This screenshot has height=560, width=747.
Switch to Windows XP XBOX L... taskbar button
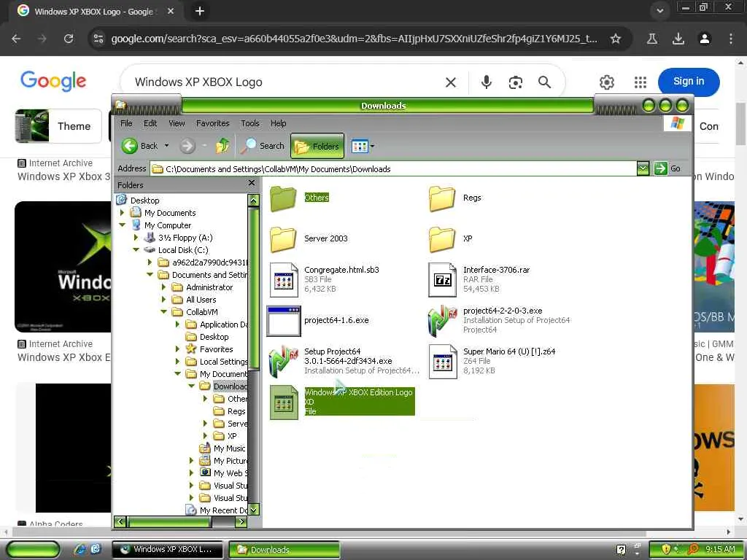[x=167, y=549]
